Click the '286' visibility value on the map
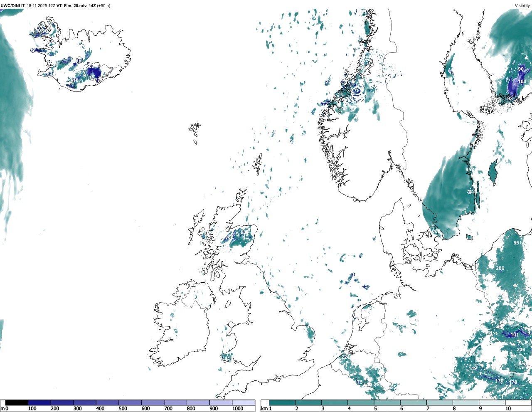Screen dimensions: 532x412 (500, 268)
